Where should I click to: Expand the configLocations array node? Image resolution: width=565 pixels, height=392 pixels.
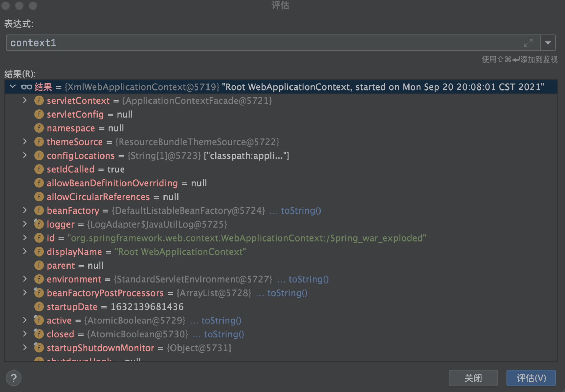(25, 155)
